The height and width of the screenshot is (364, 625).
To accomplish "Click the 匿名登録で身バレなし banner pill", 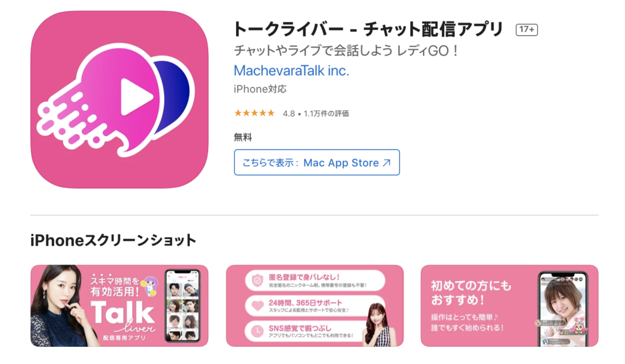I will (x=315, y=280).
